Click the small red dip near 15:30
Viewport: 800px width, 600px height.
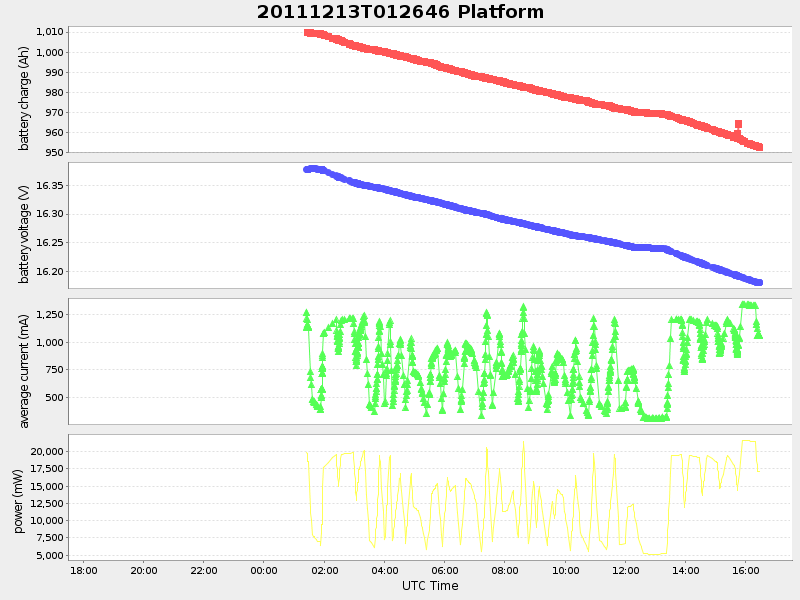tap(737, 123)
